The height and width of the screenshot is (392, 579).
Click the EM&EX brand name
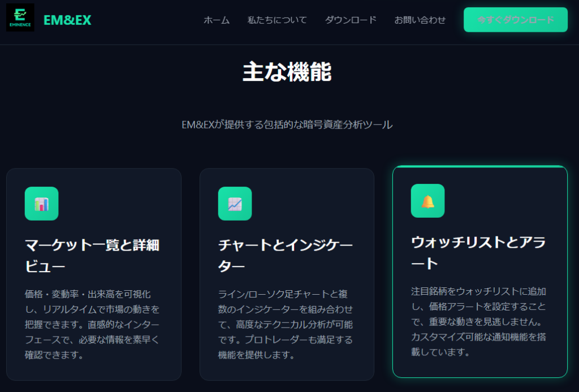pos(67,20)
